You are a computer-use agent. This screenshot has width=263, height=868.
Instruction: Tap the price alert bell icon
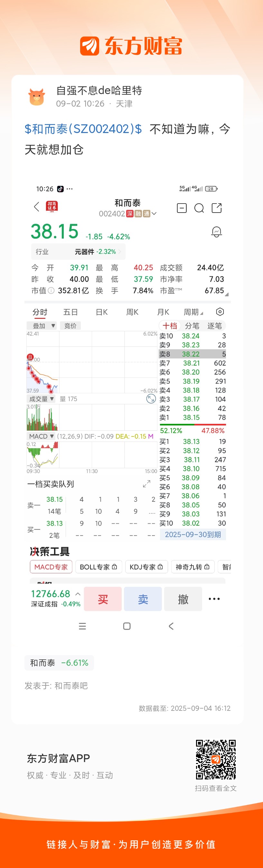[217, 232]
